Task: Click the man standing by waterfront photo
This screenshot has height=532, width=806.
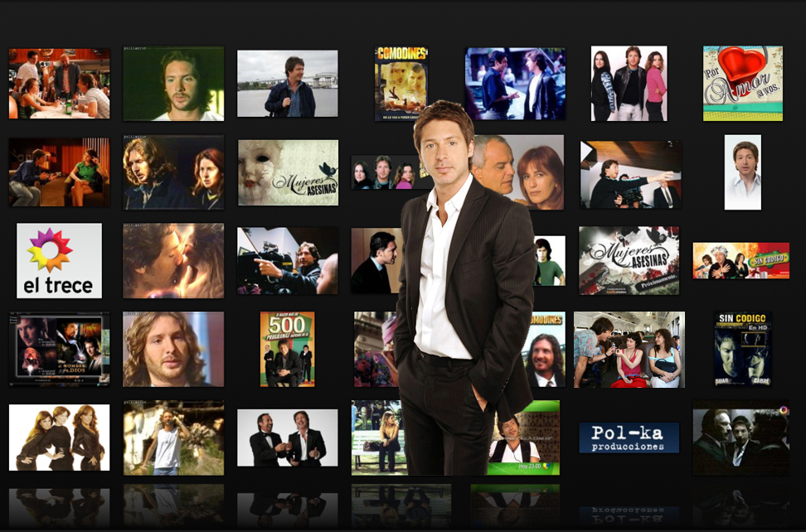Action: tap(288, 83)
